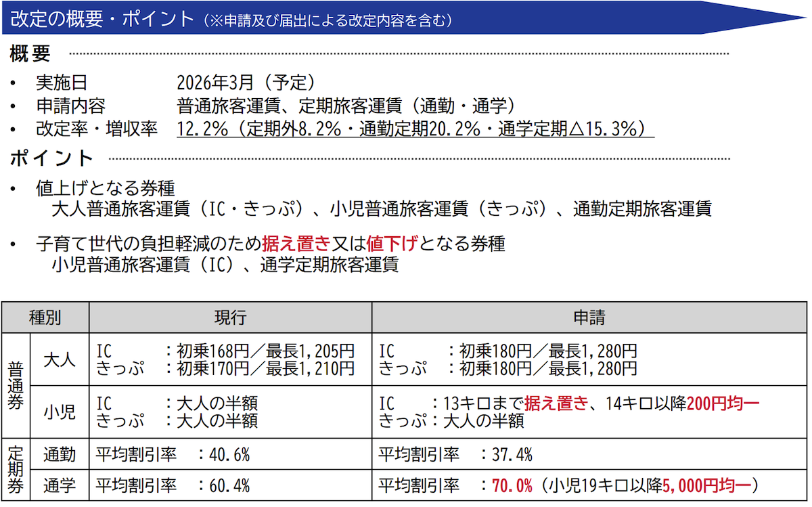This screenshot has height=507, width=812.
Task: Click the proposed commuter discount 37.4%
Action: tap(511, 455)
